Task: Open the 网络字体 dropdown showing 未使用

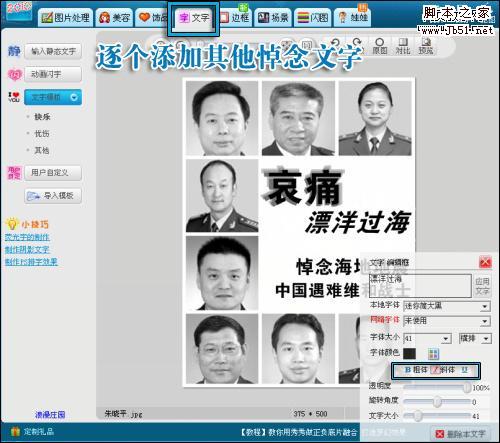Action: tap(447, 321)
